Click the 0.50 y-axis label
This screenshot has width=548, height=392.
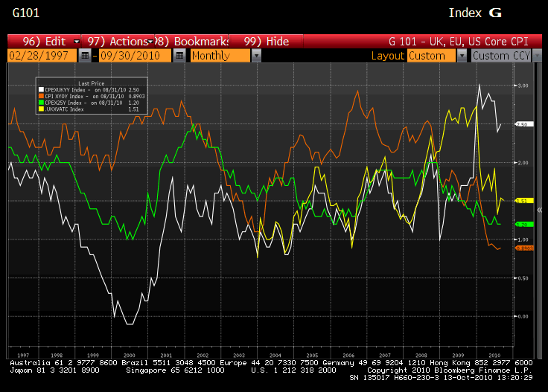523,278
